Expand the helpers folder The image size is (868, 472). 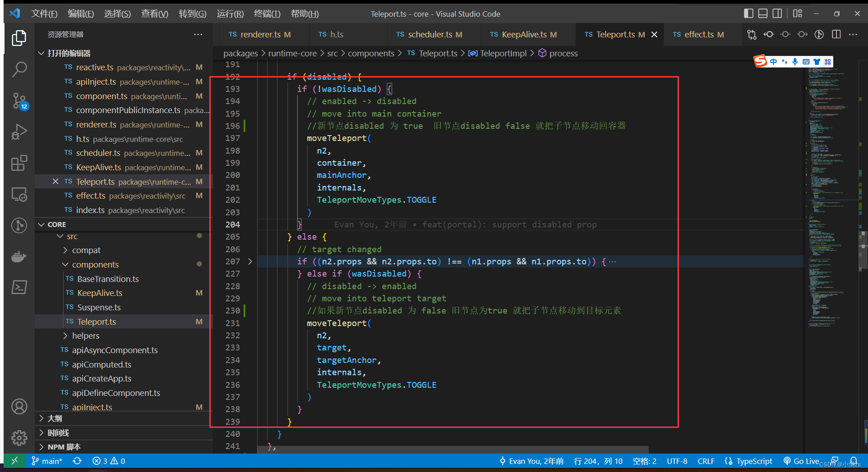point(86,336)
